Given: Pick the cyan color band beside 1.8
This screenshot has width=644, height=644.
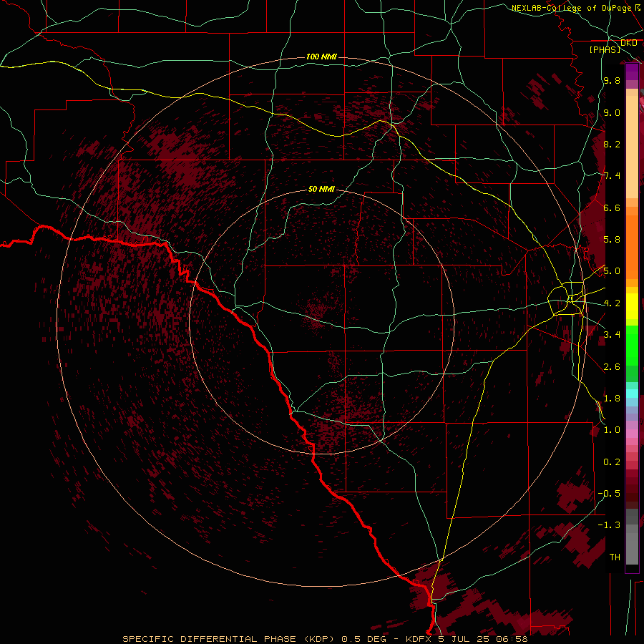Looking at the screenshot, I should [632, 394].
